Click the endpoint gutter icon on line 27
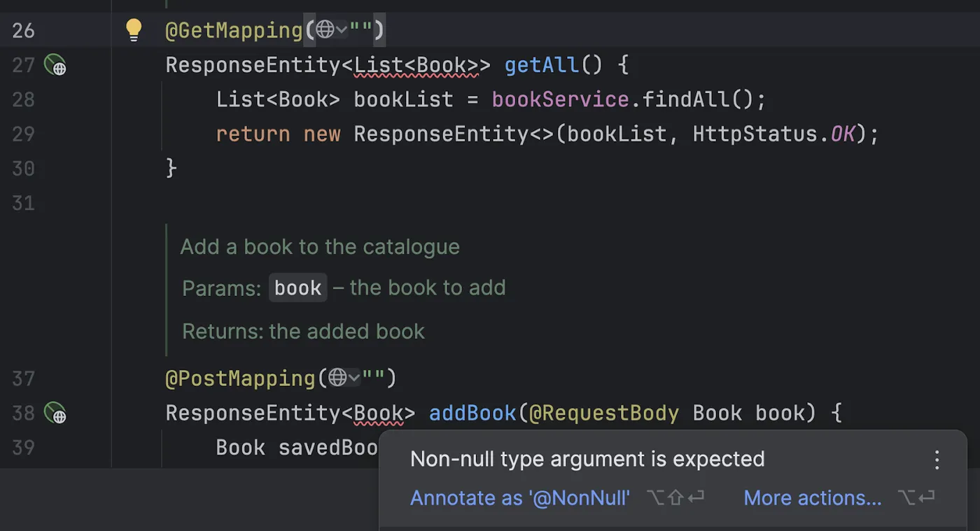Viewport: 980px width, 531px height. [x=55, y=65]
